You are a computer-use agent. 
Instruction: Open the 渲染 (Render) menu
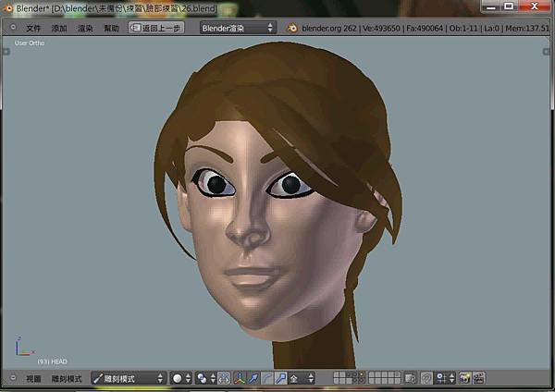tap(85, 29)
